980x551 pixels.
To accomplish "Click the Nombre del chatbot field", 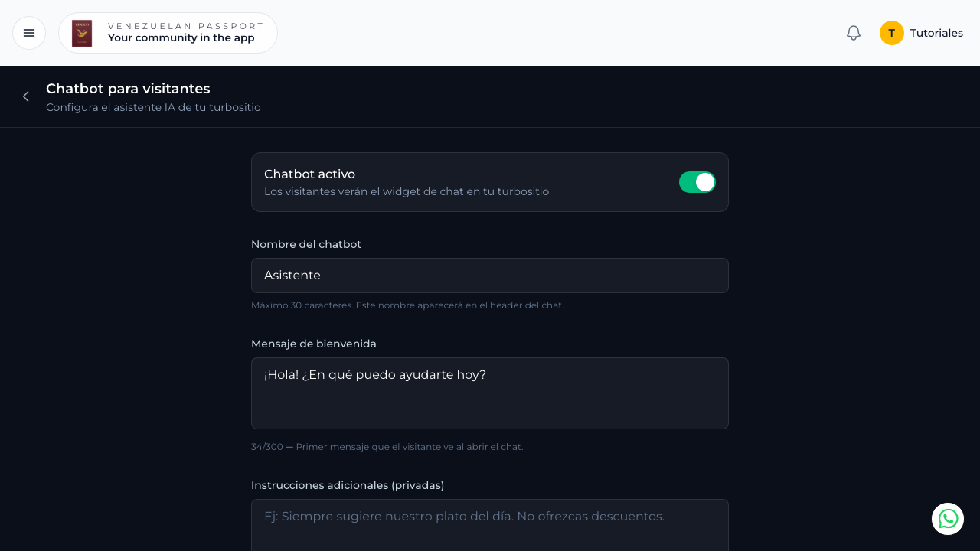I will tap(490, 275).
